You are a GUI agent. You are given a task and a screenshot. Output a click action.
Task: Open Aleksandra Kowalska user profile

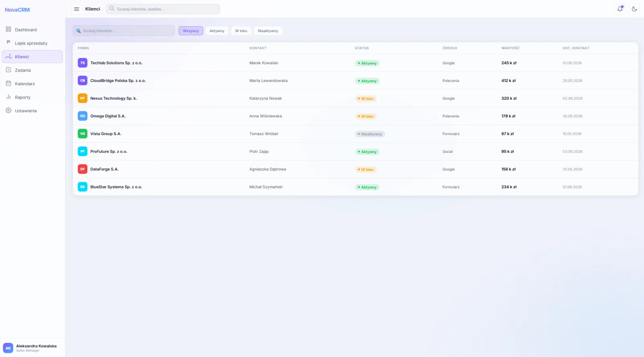32,348
